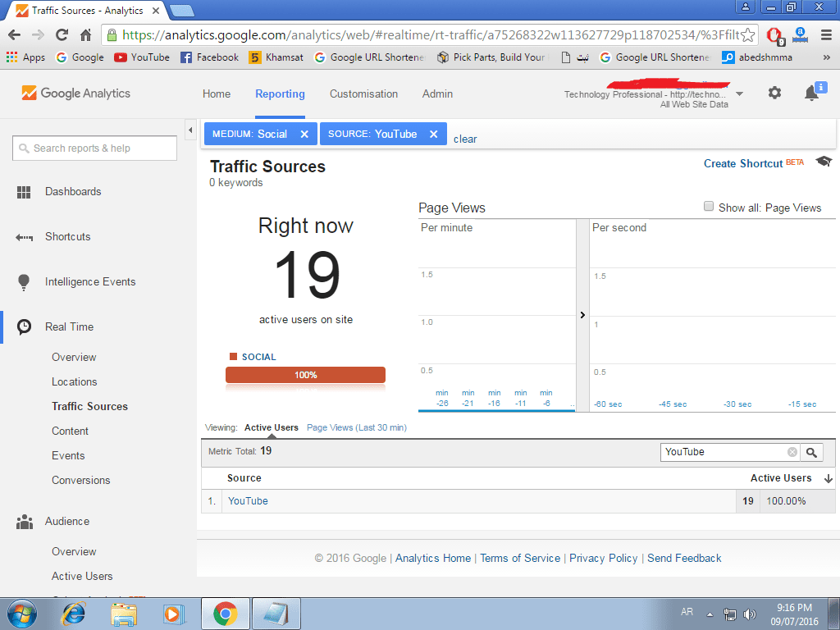Click the search magnifier button beside YouTube filter

[811, 452]
